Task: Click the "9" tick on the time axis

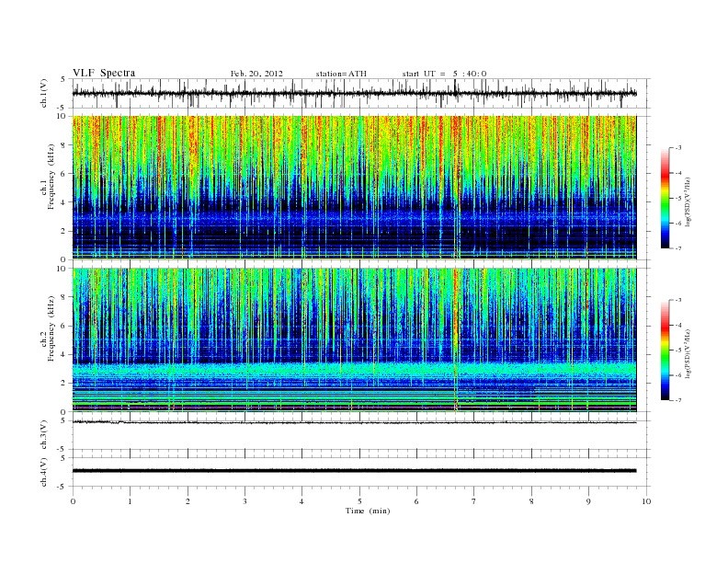Action: [x=588, y=501]
